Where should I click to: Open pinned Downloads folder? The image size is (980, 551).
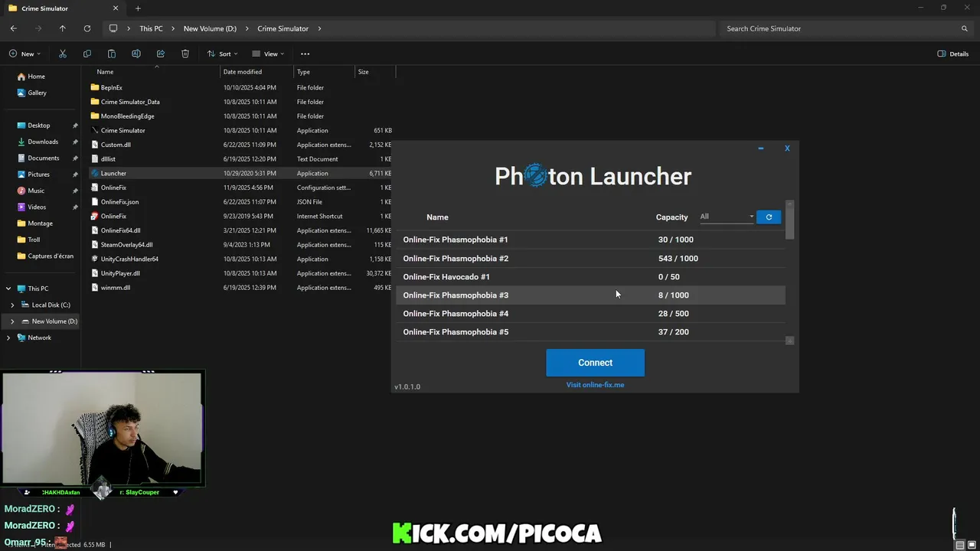pyautogui.click(x=44, y=142)
